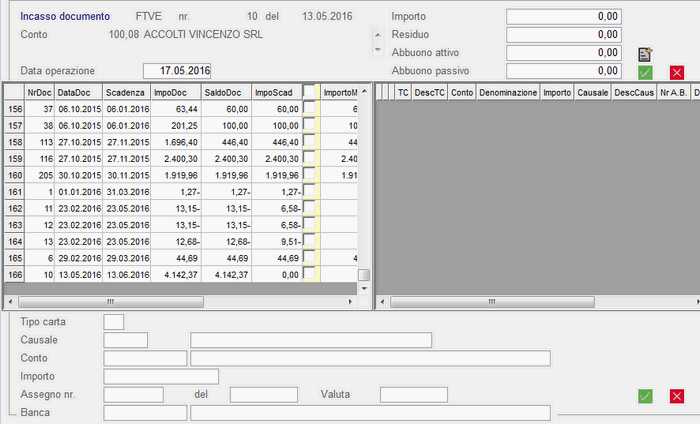Click the ImpoScad cell 9,51-
700x424 pixels.
click(277, 241)
